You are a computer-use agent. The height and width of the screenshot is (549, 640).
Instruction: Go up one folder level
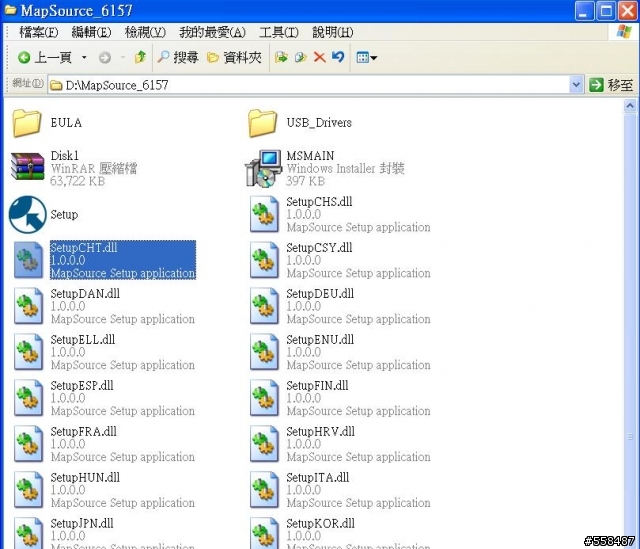pyautogui.click(x=140, y=57)
